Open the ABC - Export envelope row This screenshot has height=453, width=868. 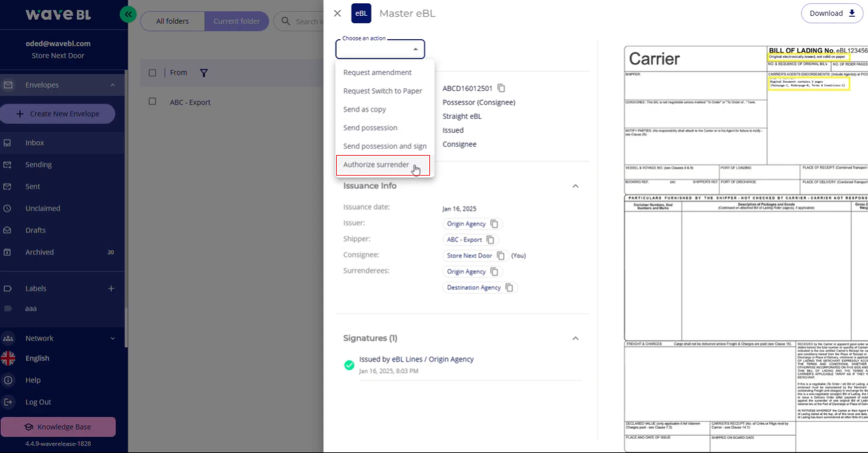[x=232, y=102]
